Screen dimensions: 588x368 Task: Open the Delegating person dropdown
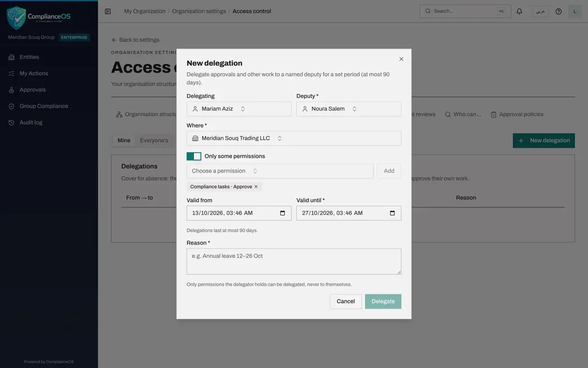click(x=239, y=109)
